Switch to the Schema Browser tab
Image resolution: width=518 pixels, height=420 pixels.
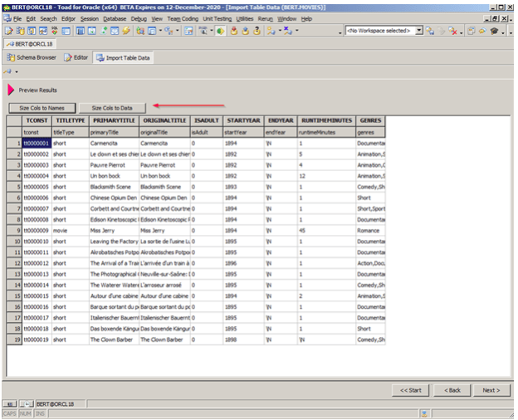pos(32,57)
